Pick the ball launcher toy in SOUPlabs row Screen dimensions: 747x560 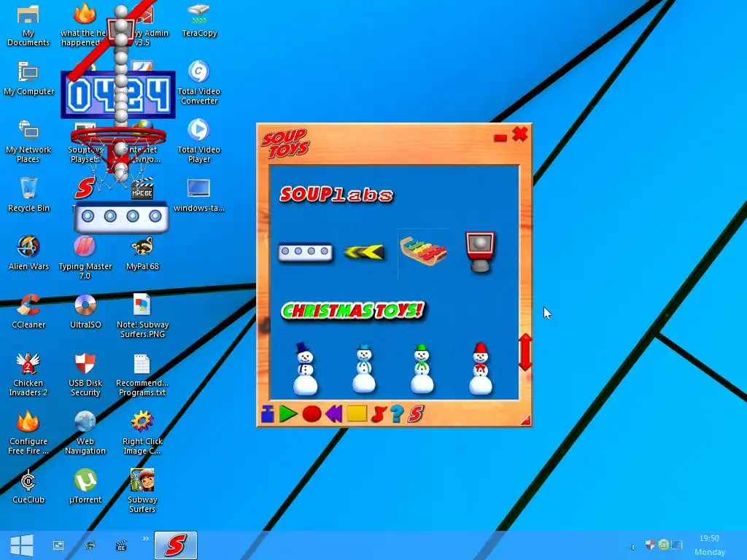pyautogui.click(x=306, y=252)
